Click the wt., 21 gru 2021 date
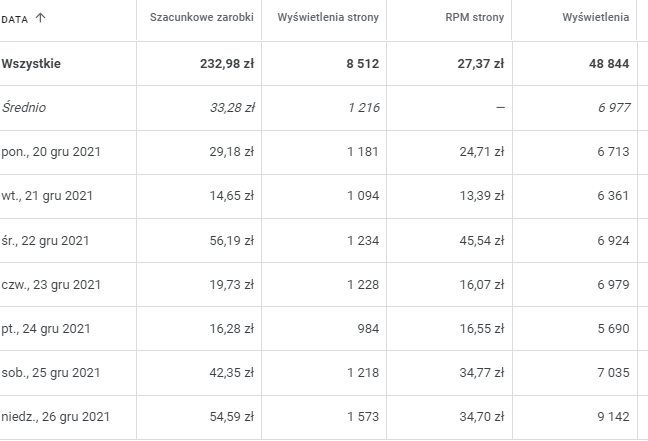This screenshot has height=441, width=648. pos(47,195)
